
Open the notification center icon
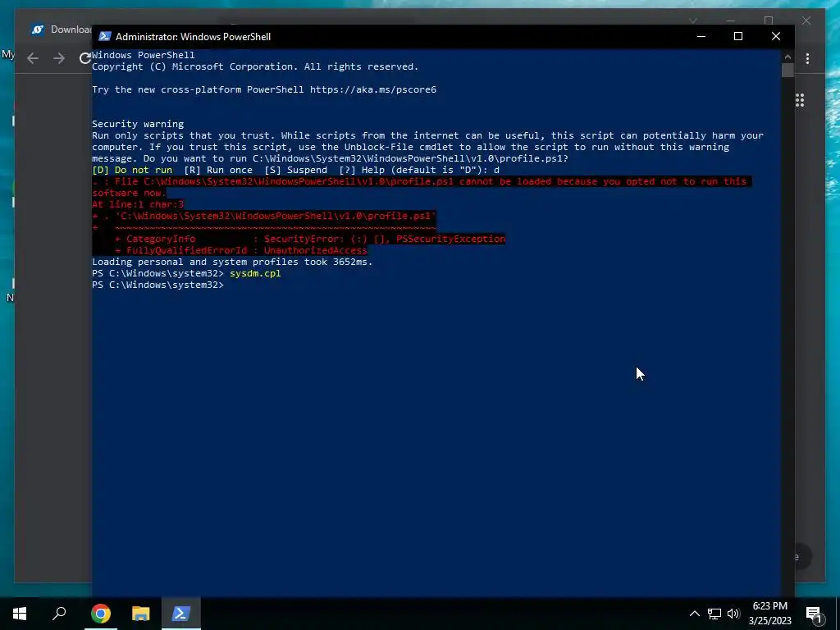tap(813, 614)
